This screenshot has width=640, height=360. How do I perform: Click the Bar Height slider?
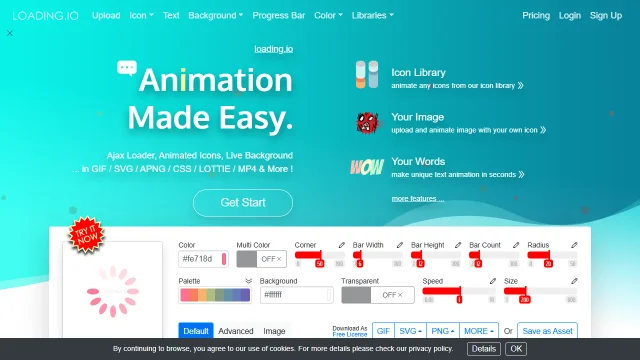coord(436,255)
